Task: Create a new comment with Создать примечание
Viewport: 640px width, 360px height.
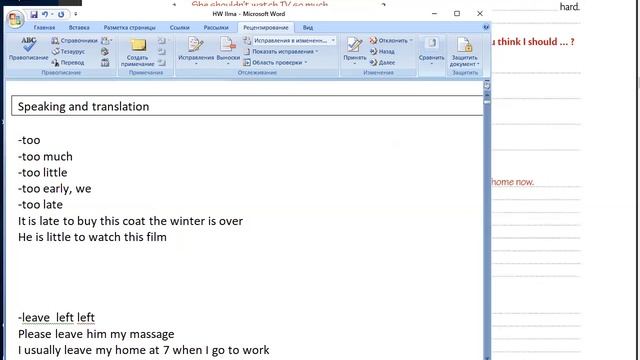Action: click(x=138, y=52)
